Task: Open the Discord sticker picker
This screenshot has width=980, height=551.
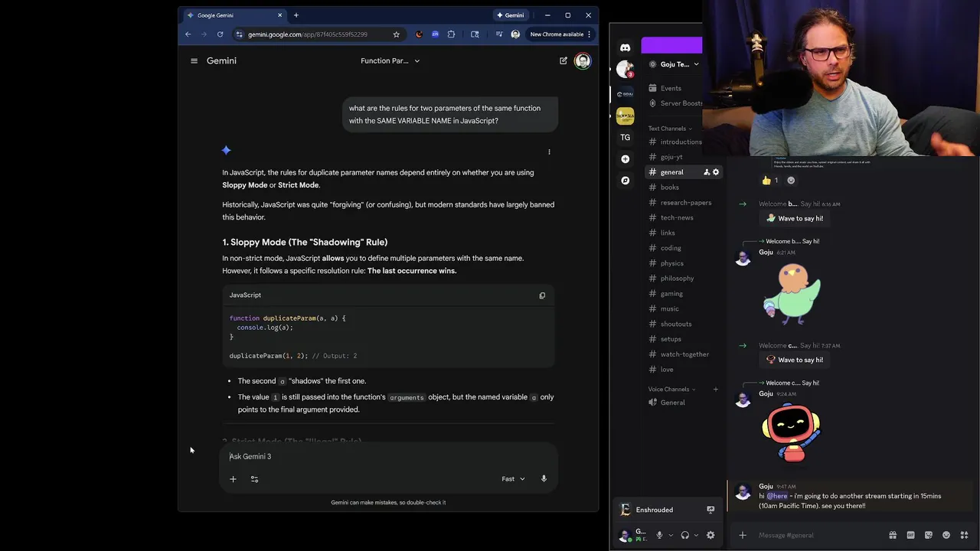Action: [929, 535]
